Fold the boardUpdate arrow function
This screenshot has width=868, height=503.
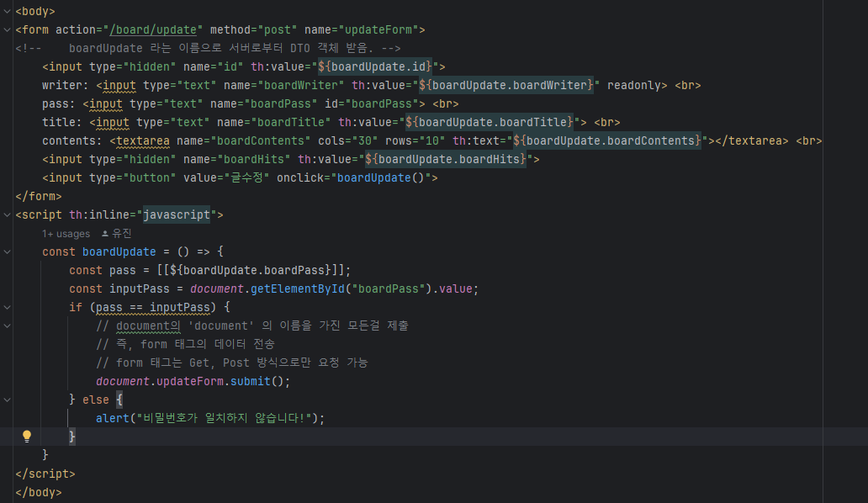tap(8, 251)
